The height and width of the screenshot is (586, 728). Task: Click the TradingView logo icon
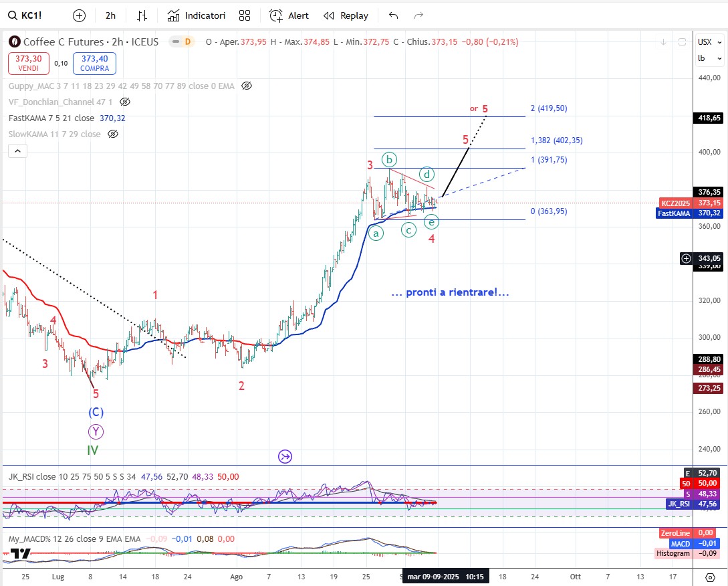(21, 554)
